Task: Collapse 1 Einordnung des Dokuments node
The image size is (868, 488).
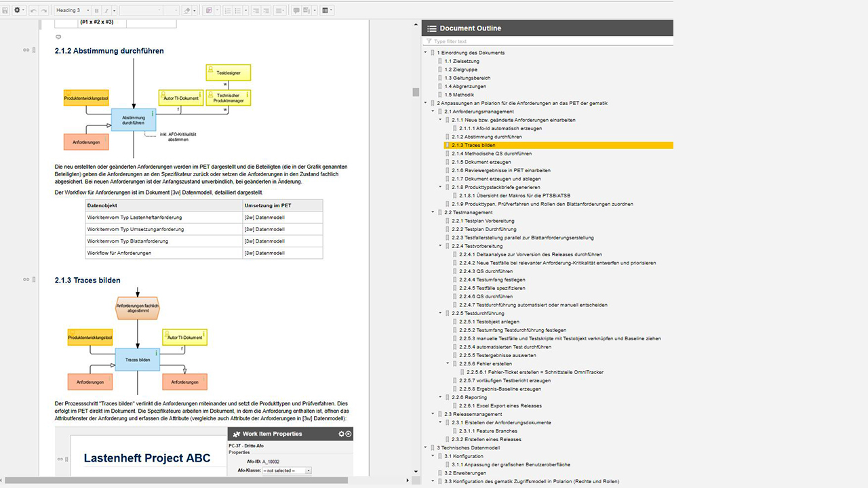Action: 426,52
